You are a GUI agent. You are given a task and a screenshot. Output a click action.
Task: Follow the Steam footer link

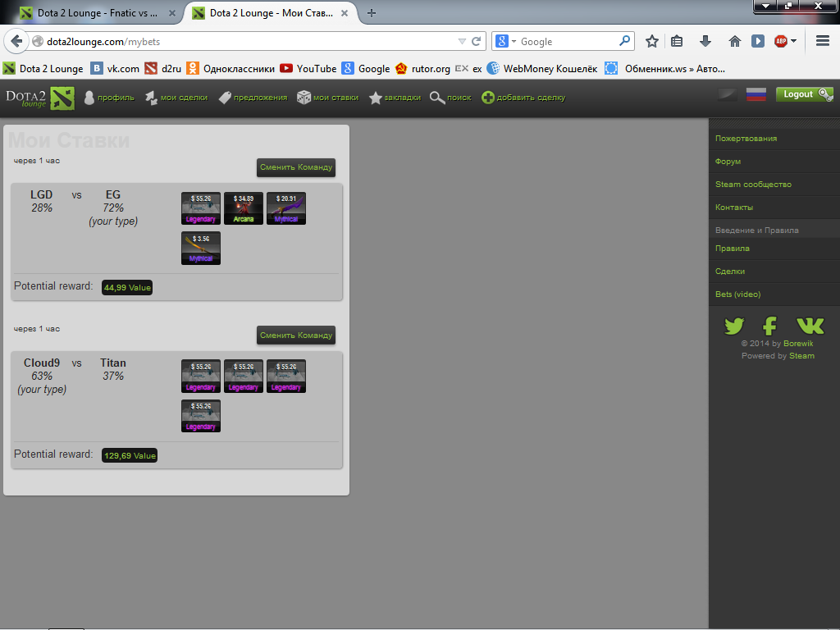pos(801,356)
